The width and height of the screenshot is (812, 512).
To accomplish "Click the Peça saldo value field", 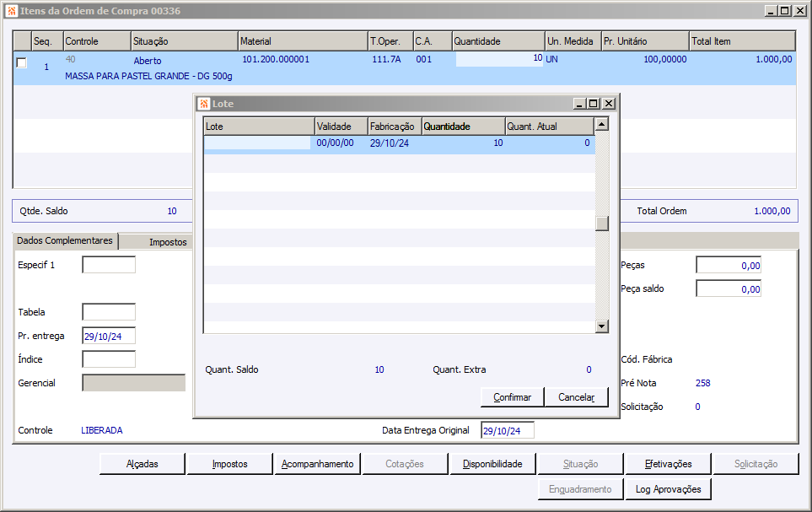I will point(729,288).
